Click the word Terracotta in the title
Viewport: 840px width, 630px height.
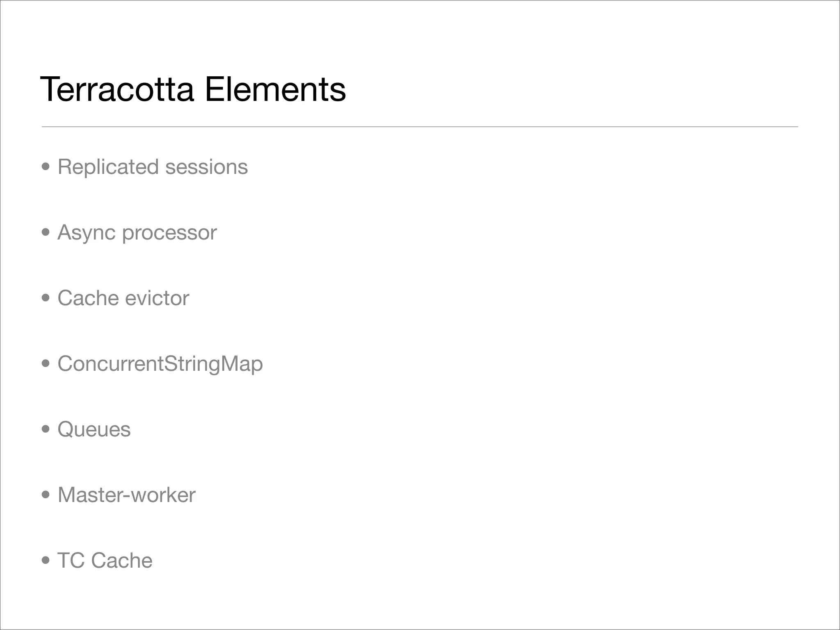pyautogui.click(x=117, y=89)
